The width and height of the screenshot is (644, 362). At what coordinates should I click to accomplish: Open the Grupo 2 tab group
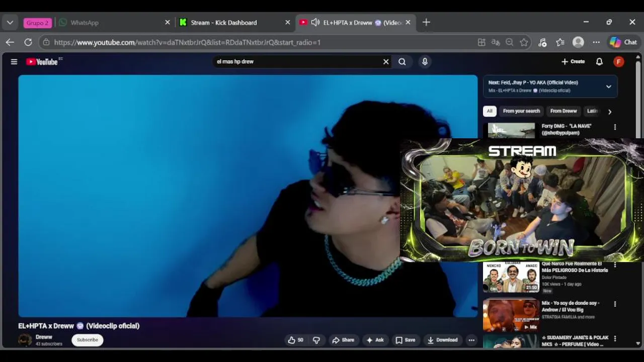38,23
